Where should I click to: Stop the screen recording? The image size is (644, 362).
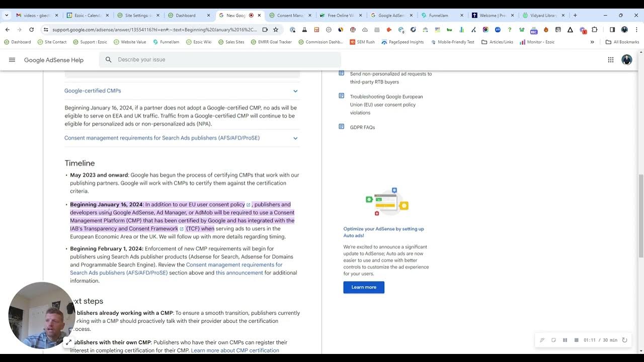[577, 340]
